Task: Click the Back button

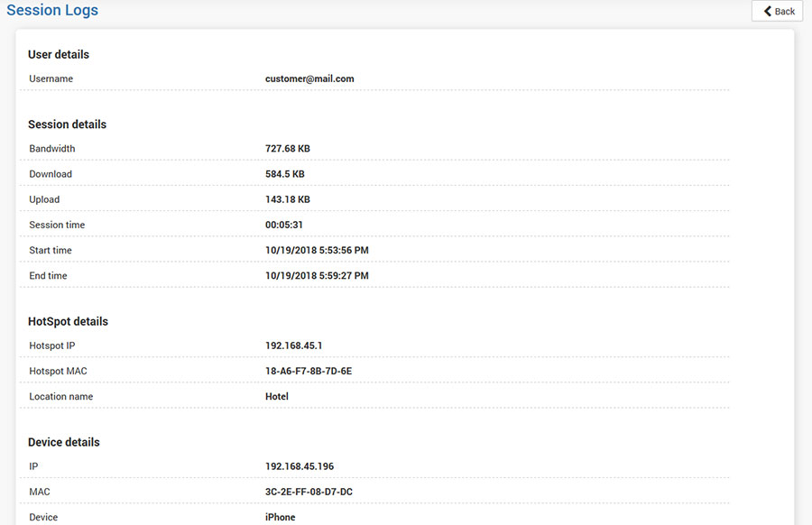Action: click(777, 11)
